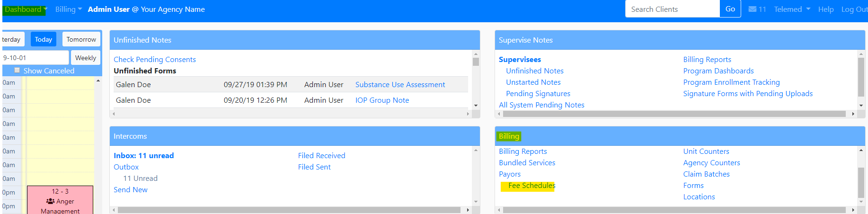Image resolution: width=868 pixels, height=214 pixels.
Task: Open the Program Dashboards link
Action: point(718,71)
